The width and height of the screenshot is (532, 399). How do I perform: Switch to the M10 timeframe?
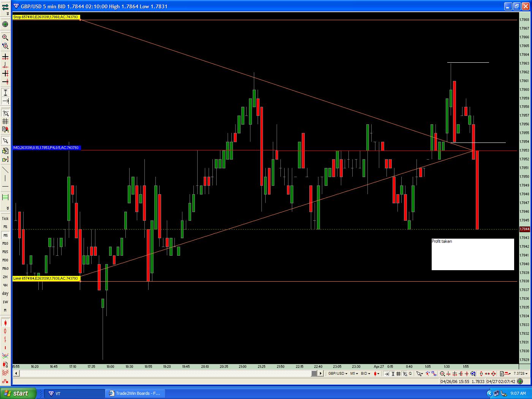[5, 244]
